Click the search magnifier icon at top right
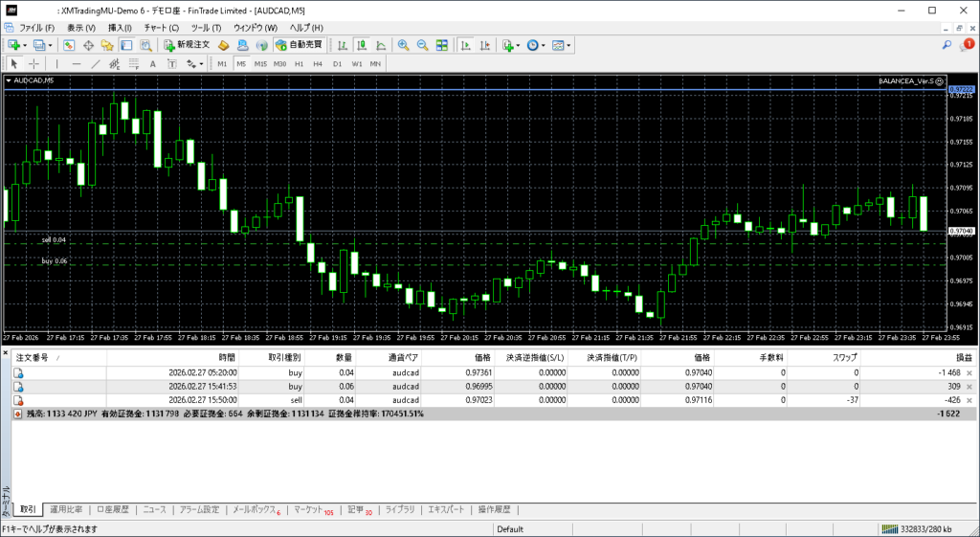 point(947,45)
